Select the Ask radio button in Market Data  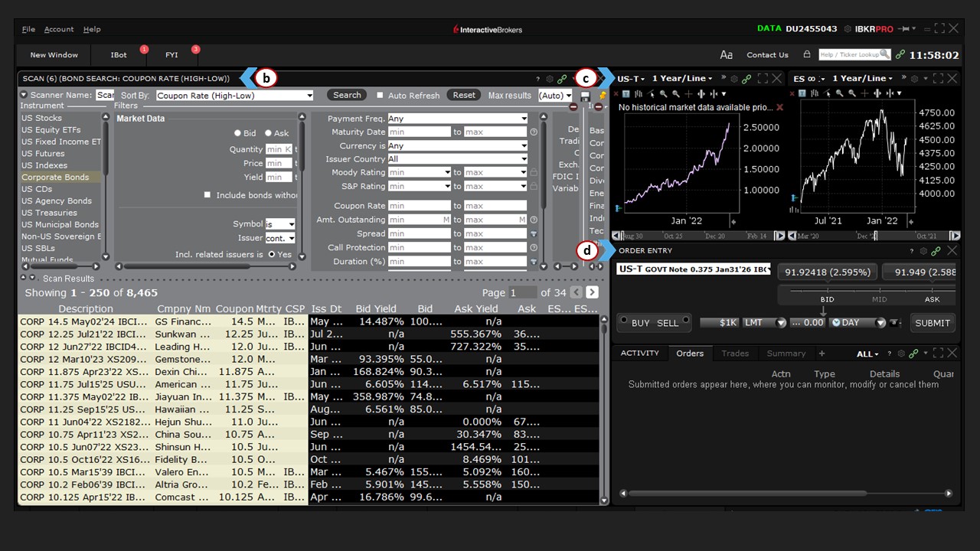[x=269, y=132]
